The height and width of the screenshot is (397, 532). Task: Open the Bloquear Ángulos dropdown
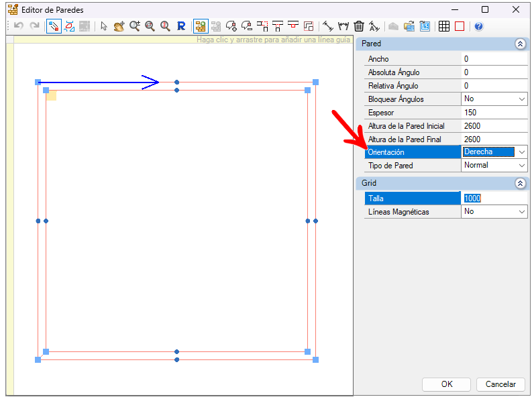[x=522, y=99]
